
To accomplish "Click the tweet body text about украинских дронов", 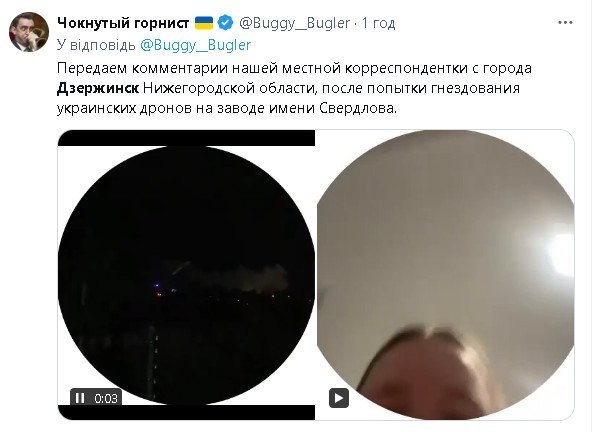I will tap(294, 88).
